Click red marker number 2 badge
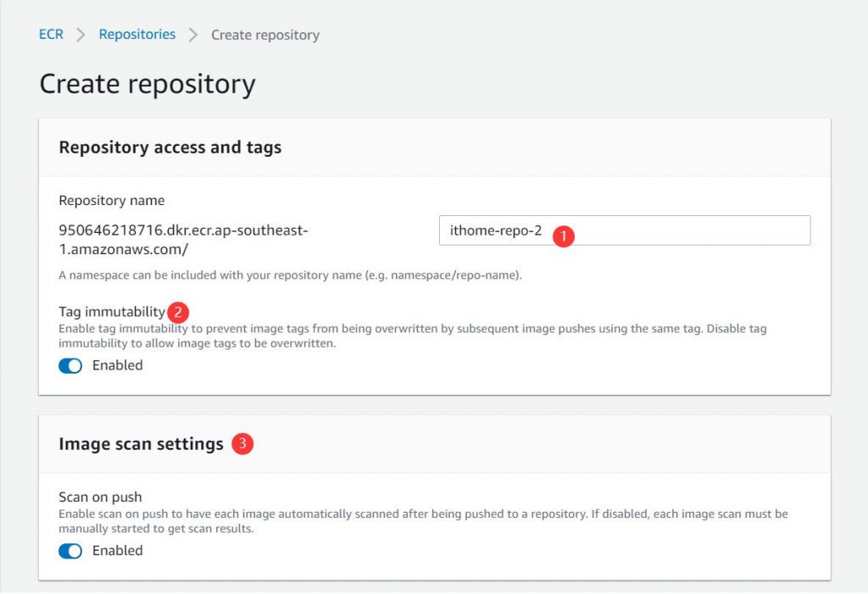Screen dimensions: 868x594 tap(177, 312)
